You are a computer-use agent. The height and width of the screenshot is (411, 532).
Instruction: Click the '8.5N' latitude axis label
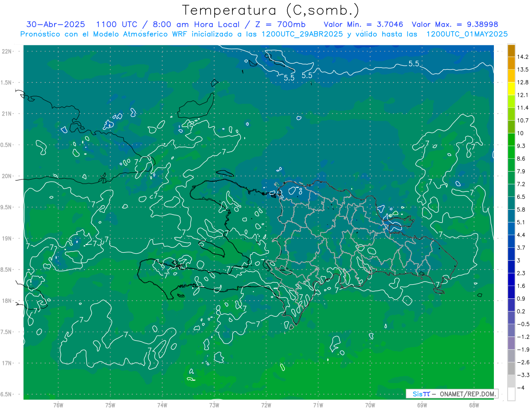click(7, 270)
